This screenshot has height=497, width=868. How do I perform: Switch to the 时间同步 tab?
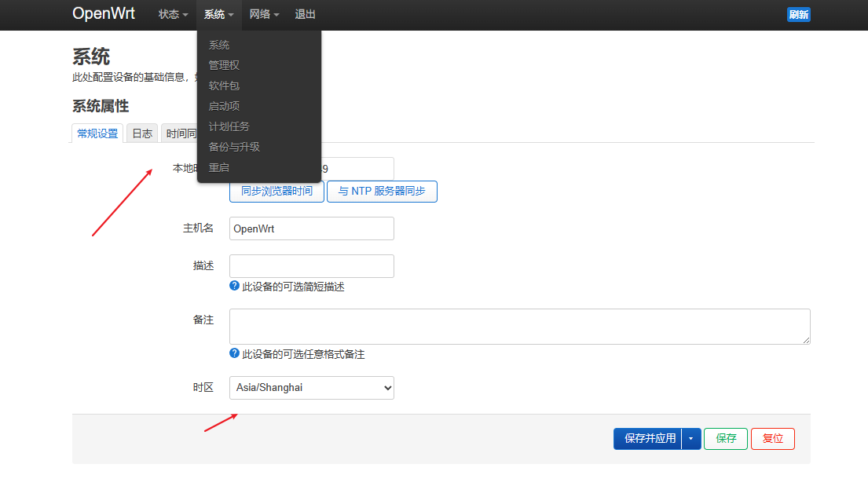click(179, 133)
